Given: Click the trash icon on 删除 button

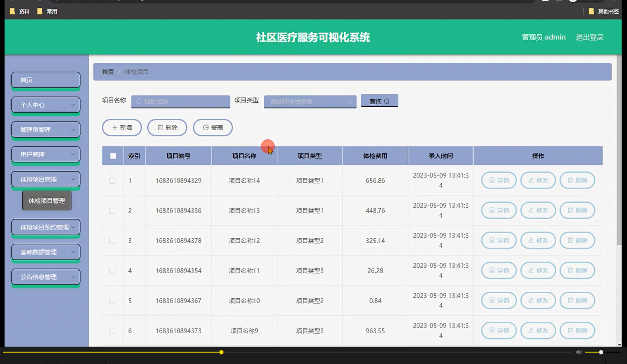Looking at the screenshot, I should click(161, 127).
